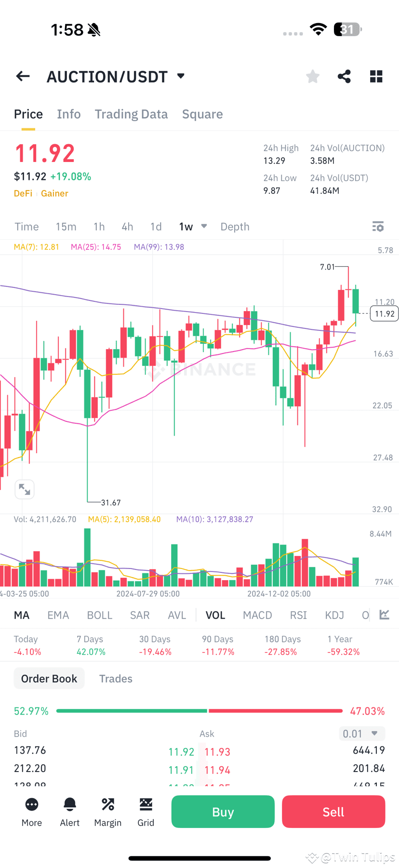Open the trading pair dropdown
The height and width of the screenshot is (868, 399).
point(180,76)
